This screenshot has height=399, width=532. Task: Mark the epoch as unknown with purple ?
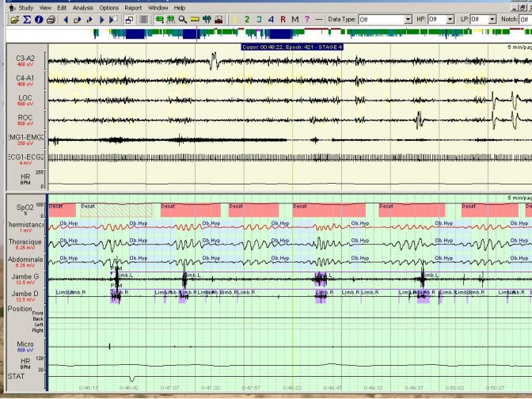point(307,20)
